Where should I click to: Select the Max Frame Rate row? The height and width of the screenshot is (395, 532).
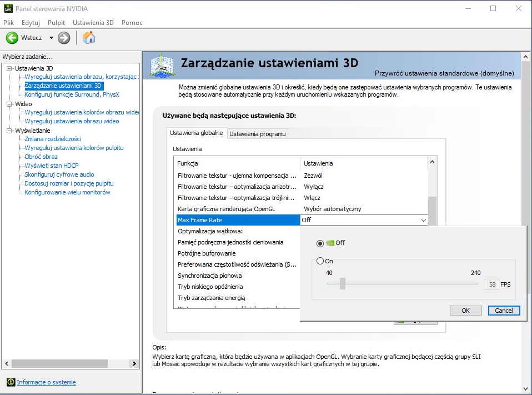tap(238, 220)
